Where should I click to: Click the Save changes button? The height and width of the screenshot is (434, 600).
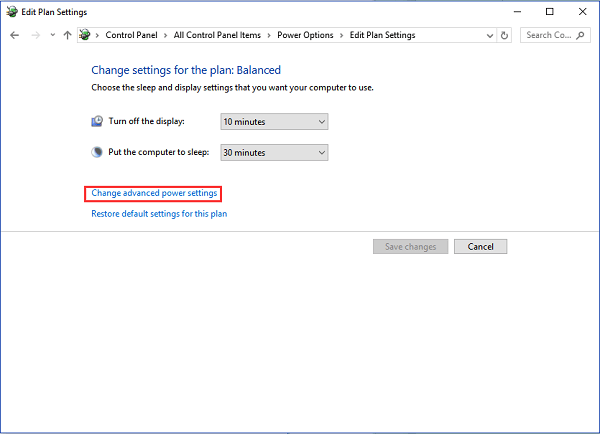pos(411,246)
